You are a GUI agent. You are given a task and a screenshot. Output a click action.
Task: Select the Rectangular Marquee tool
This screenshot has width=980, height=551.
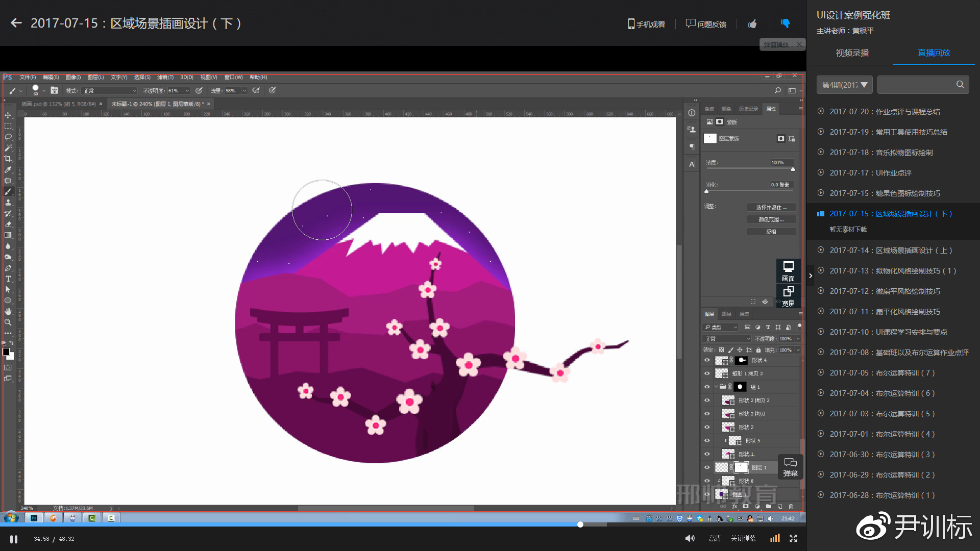[8, 126]
